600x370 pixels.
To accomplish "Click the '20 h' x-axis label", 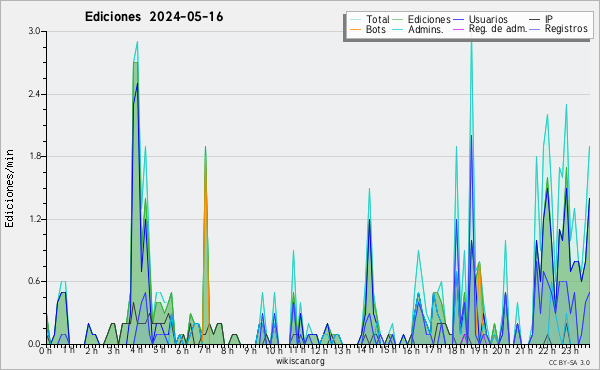I will [501, 350].
